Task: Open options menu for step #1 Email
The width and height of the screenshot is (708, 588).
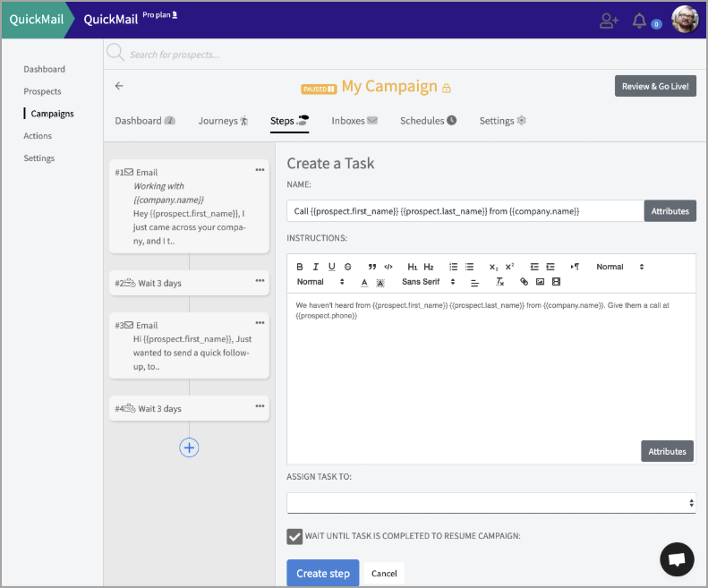Action: (x=260, y=170)
